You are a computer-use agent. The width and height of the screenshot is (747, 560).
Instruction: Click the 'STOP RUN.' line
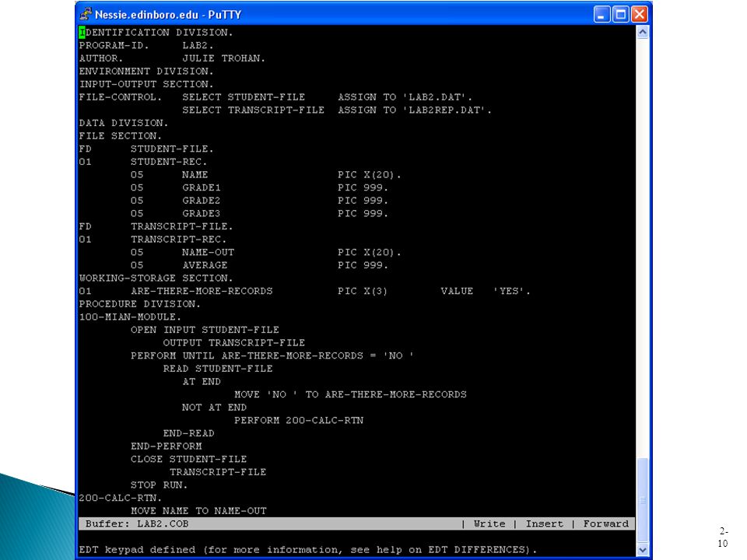tap(159, 485)
